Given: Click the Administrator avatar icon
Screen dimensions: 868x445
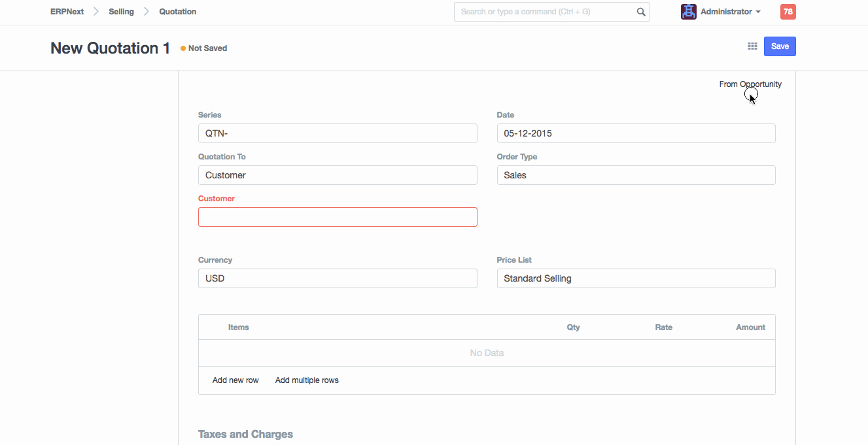Looking at the screenshot, I should tap(688, 12).
